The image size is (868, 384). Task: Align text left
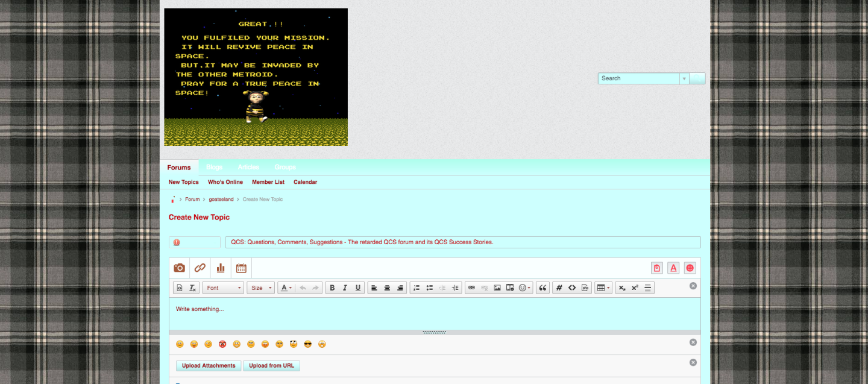(x=374, y=288)
